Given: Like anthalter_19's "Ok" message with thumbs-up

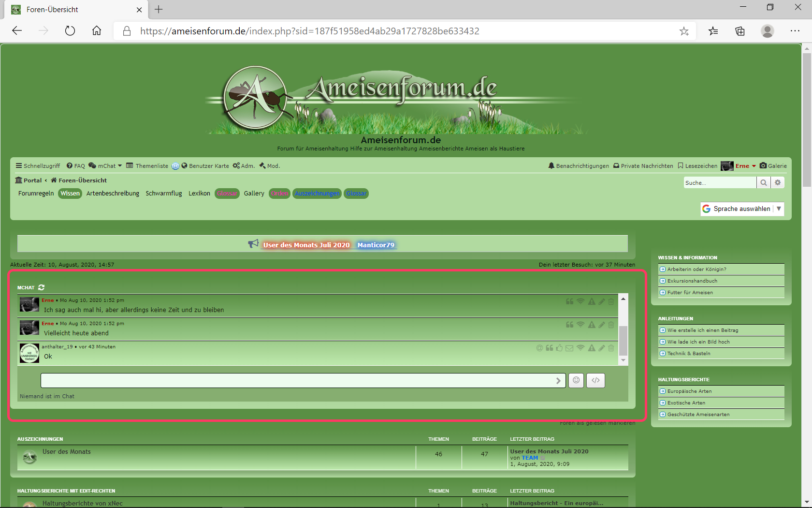Looking at the screenshot, I should (x=559, y=348).
